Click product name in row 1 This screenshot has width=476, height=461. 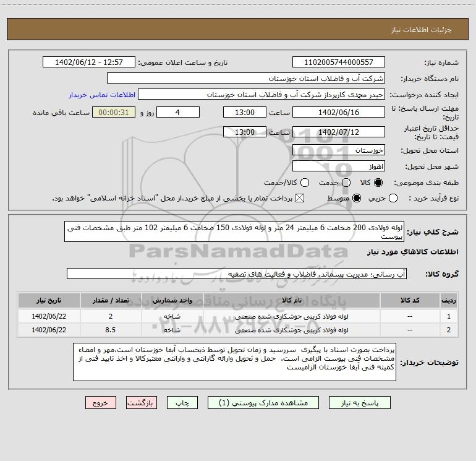coord(291,316)
